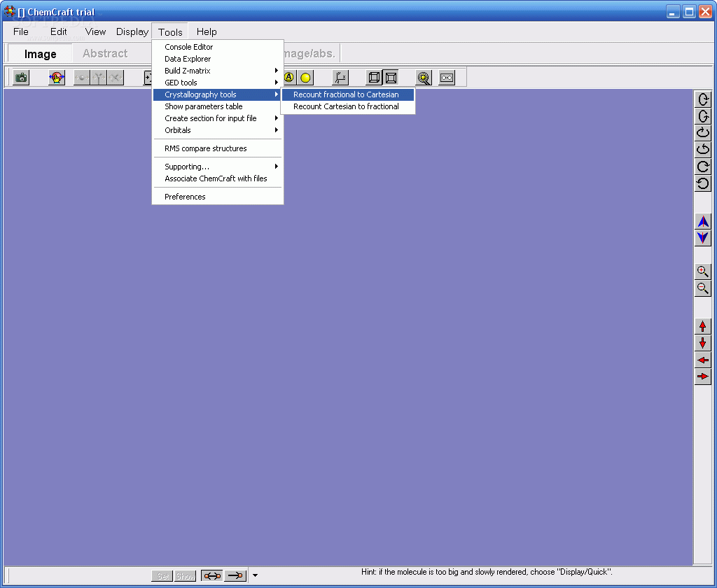Rotate molecule clockwise in plane

(703, 167)
